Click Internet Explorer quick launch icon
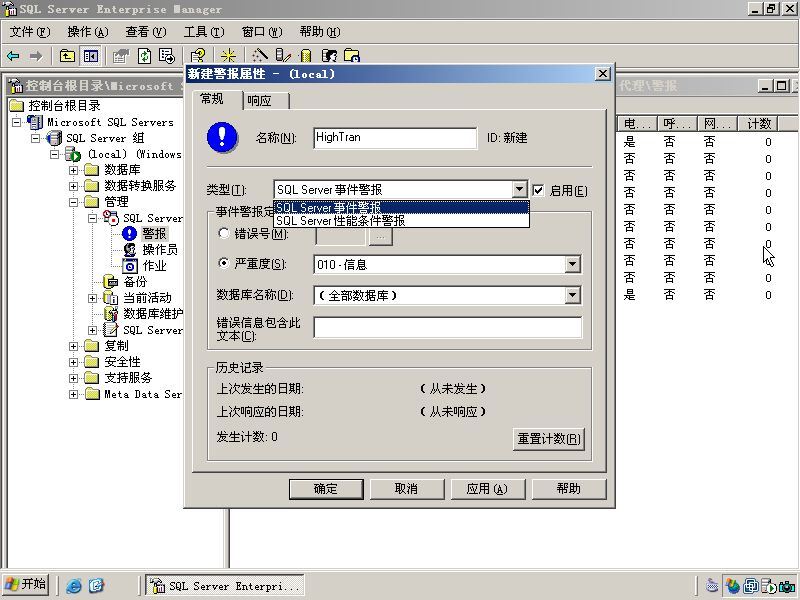800x600 pixels. click(x=73, y=585)
